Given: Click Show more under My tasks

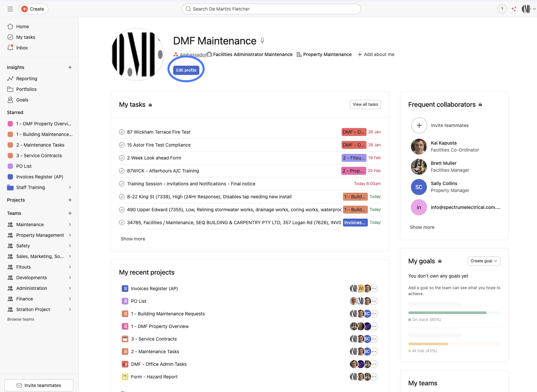Looking at the screenshot, I should pos(133,239).
